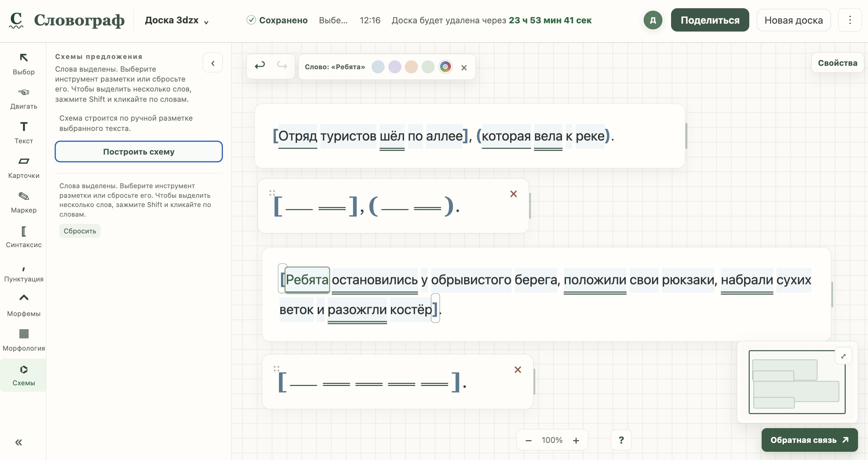Open the Доска 3dzx board dropdown
Image resolution: width=868 pixels, height=460 pixels.
coord(177,21)
